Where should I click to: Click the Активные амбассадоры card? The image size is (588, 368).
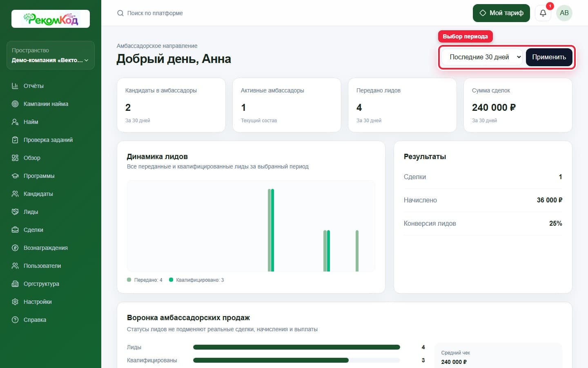click(287, 105)
